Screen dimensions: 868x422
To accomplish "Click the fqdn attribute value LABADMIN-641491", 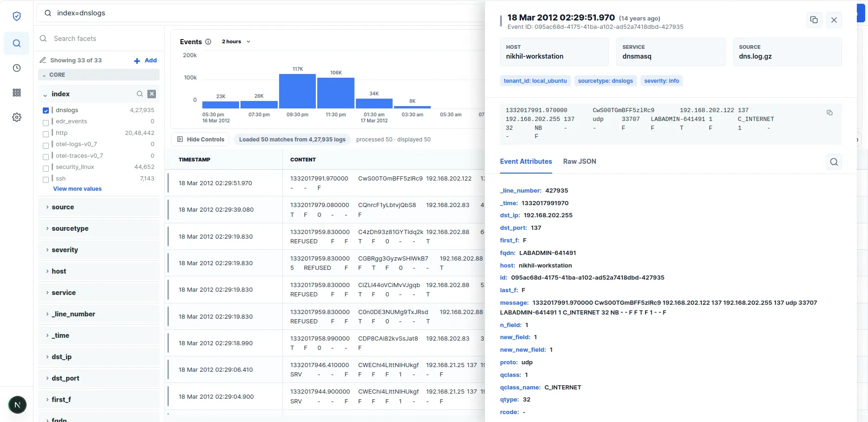I will (x=548, y=253).
